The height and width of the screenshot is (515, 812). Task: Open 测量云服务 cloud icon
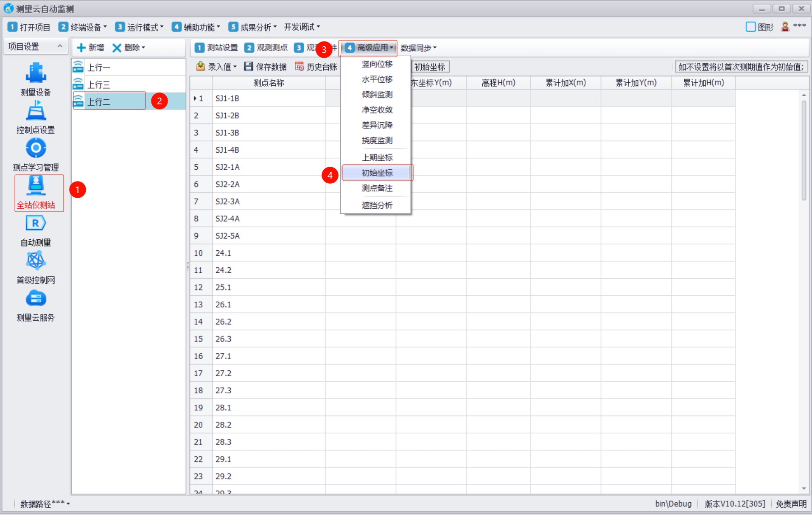pos(36,299)
